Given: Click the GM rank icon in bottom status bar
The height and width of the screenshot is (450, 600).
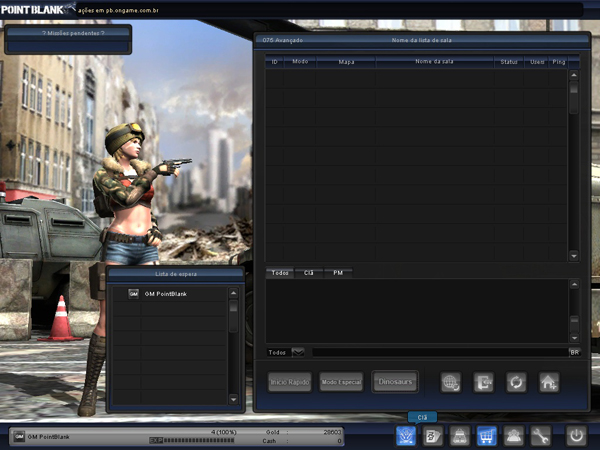Looking at the screenshot, I should coord(19,436).
